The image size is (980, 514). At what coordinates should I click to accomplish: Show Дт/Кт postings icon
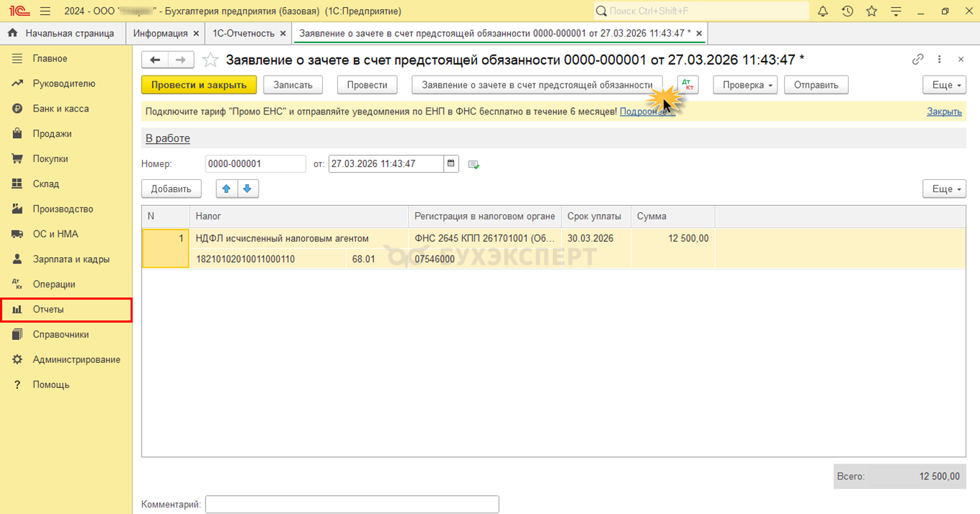click(688, 85)
